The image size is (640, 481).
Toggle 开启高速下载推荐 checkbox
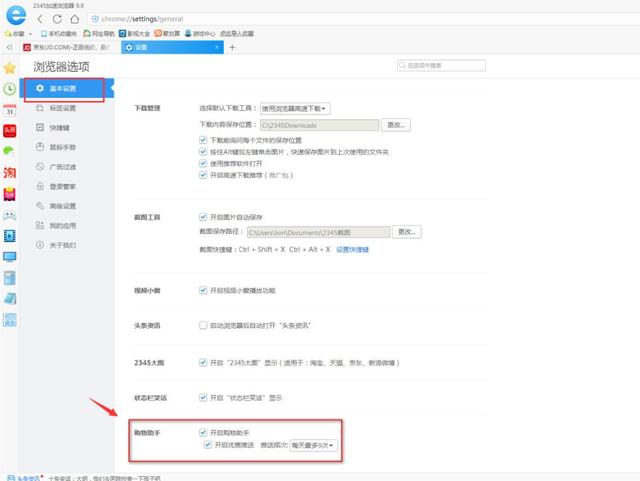click(x=203, y=175)
